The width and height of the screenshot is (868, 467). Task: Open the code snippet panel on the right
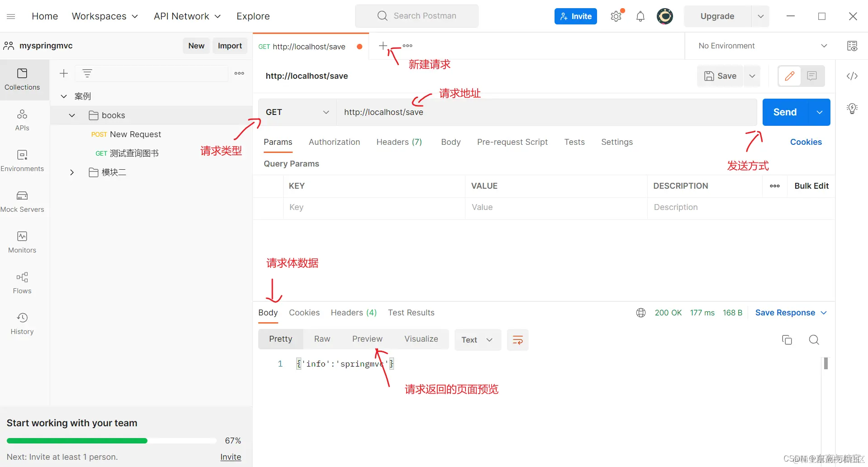(852, 76)
